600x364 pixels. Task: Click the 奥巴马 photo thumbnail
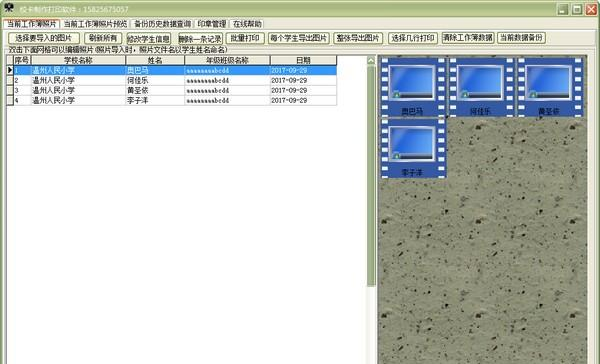pyautogui.click(x=413, y=87)
